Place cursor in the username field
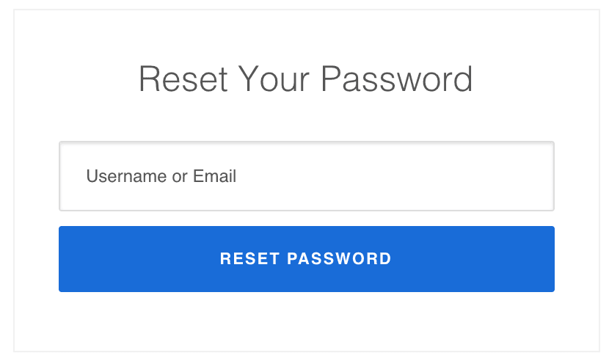Image resolution: width=609 pixels, height=364 pixels. tap(306, 176)
